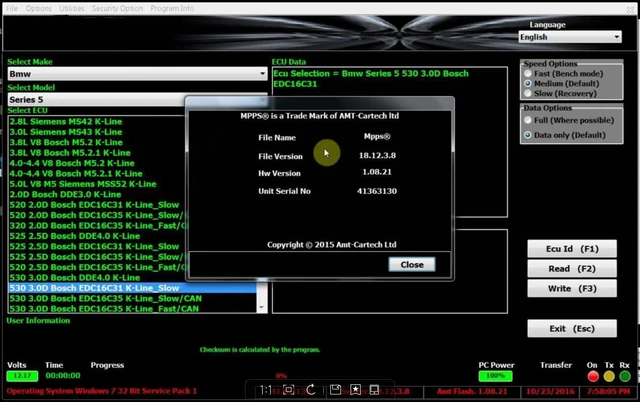The width and height of the screenshot is (640, 402).
Task: Select 525 2.5D Bosch EDC16C31 K-Line_Slow
Action: [94, 247]
